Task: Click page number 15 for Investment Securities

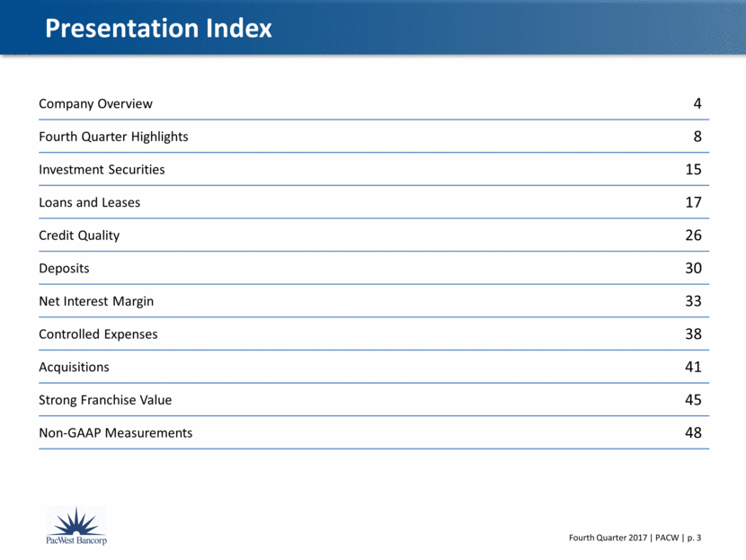Action: tap(693, 169)
